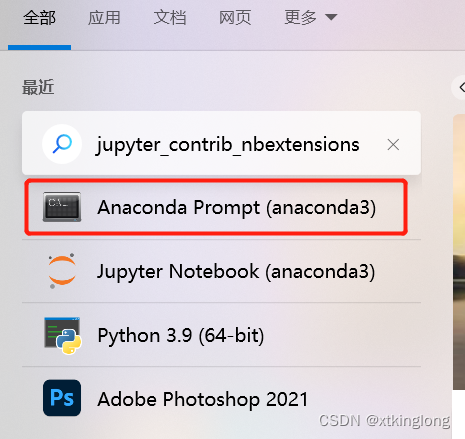
Task: Click the back chevron at right edge
Action: [461, 88]
